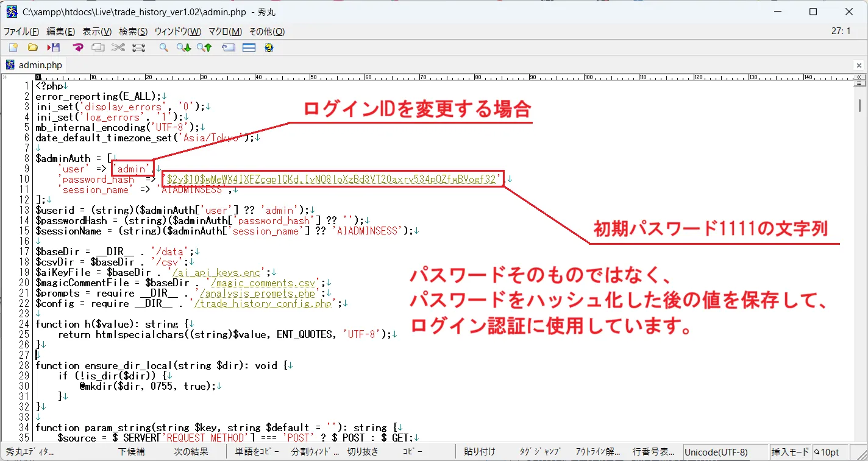Click the New file toolbar icon
Screen dimensions: 868x461
click(x=13, y=48)
